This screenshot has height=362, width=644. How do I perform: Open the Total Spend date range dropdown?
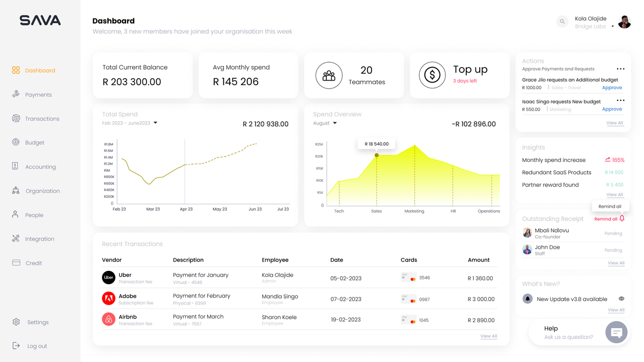155,122
